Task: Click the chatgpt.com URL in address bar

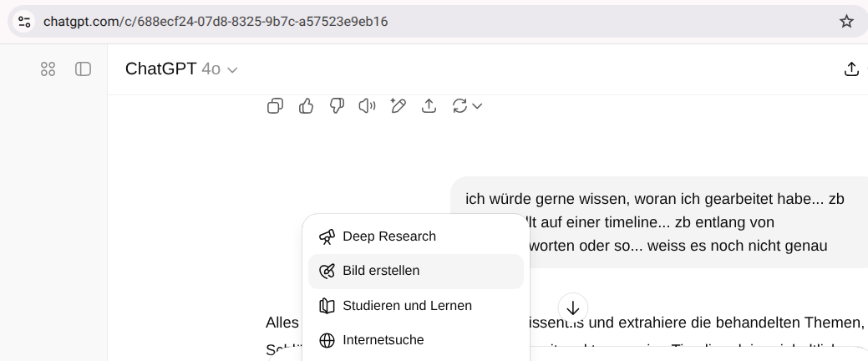Action: pos(216,21)
